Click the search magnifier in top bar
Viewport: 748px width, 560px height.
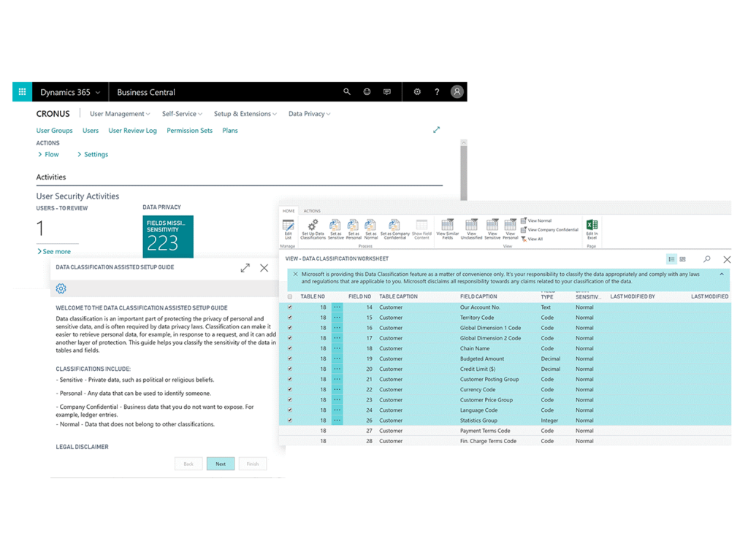(347, 92)
